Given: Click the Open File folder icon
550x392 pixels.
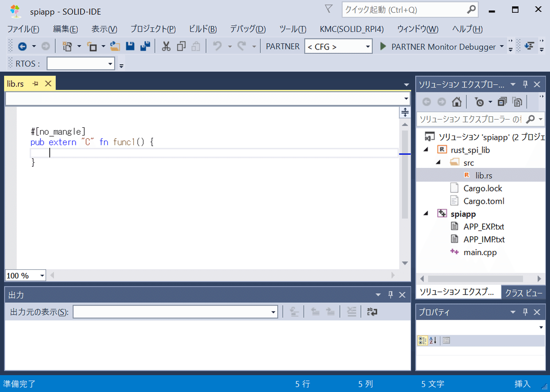Looking at the screenshot, I should click(115, 46).
